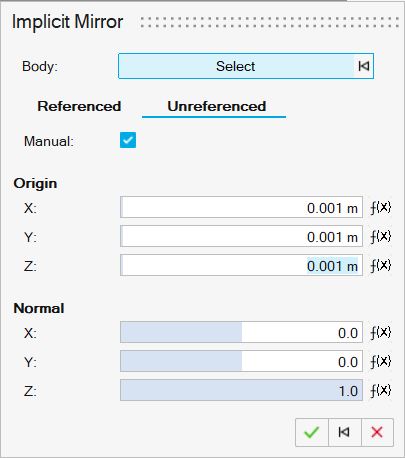Open the f(x) expression for Normal Z
Viewport: 405px width, 458px height.
point(380,390)
